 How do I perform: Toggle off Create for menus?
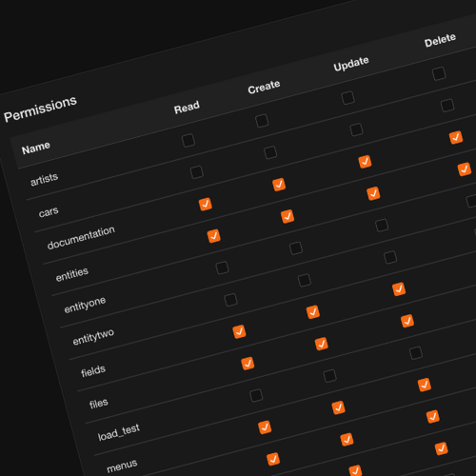coord(338,407)
